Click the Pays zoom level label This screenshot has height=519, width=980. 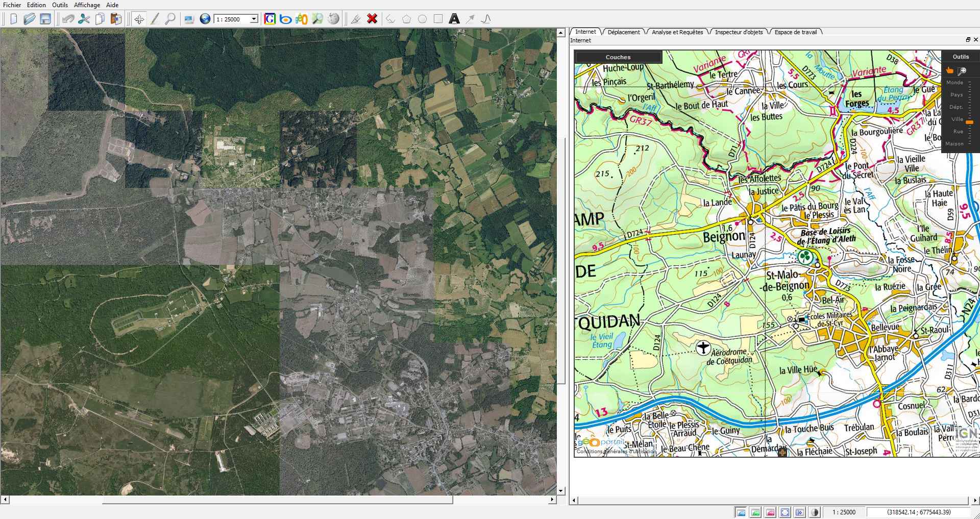pos(957,95)
